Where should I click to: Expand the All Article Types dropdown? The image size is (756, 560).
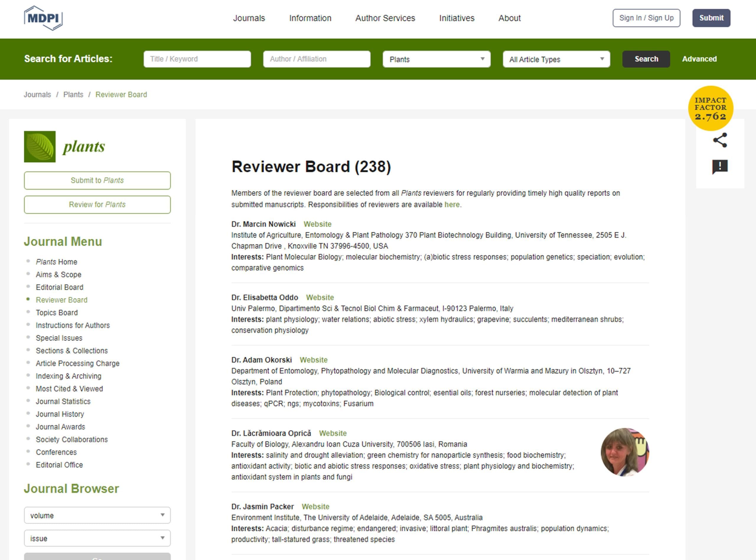556,59
